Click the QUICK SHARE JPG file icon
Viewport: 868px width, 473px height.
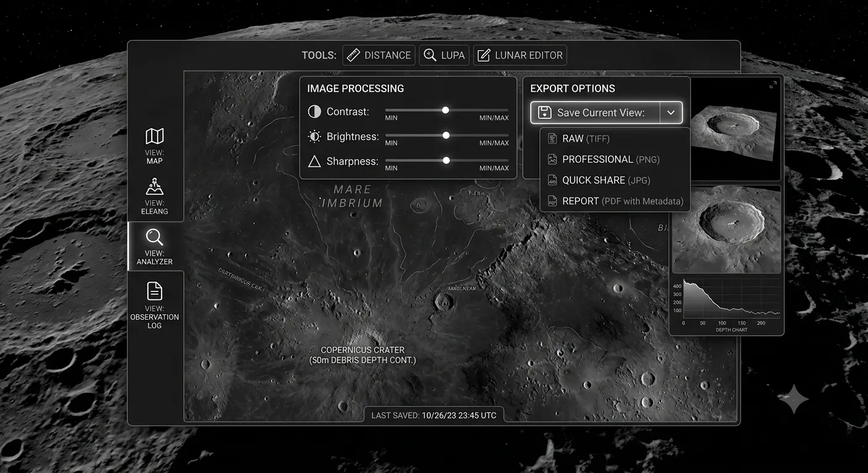(552, 180)
